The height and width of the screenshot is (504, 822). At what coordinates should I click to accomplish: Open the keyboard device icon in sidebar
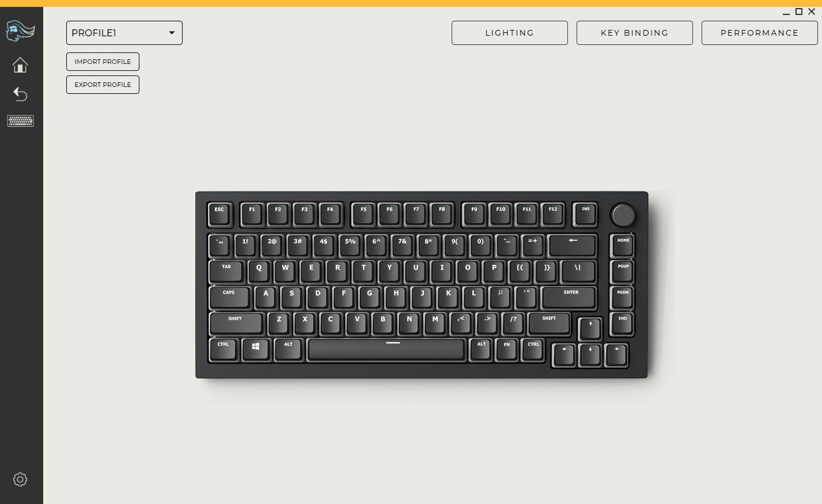tap(20, 121)
